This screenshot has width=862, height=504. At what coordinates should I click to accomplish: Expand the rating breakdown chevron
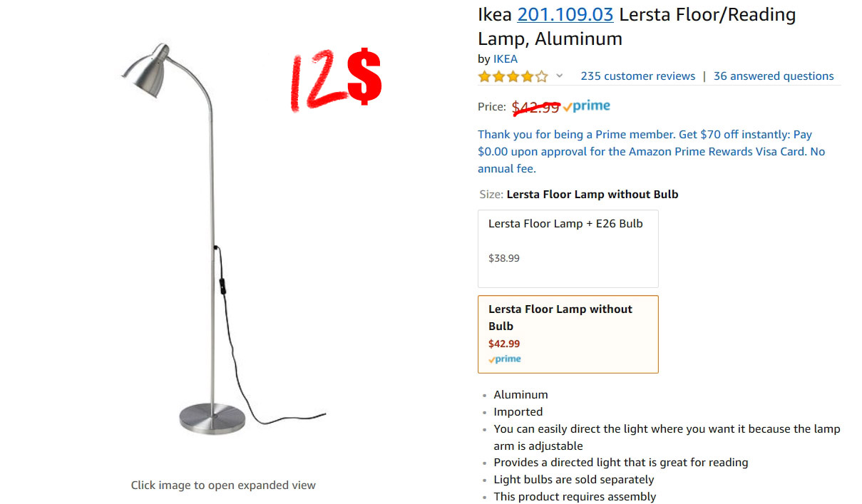tap(559, 76)
